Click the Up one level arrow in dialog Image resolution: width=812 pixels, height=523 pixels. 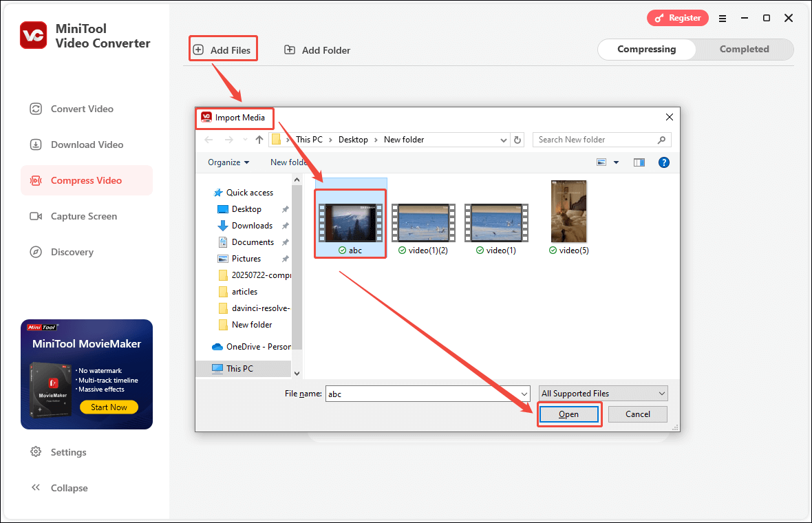pyautogui.click(x=259, y=139)
